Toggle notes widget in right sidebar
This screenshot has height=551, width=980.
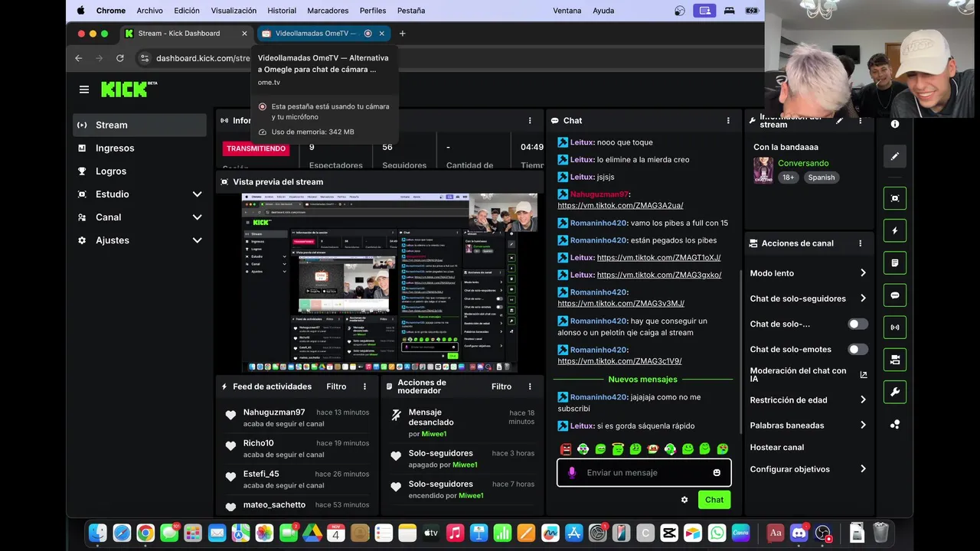895,263
